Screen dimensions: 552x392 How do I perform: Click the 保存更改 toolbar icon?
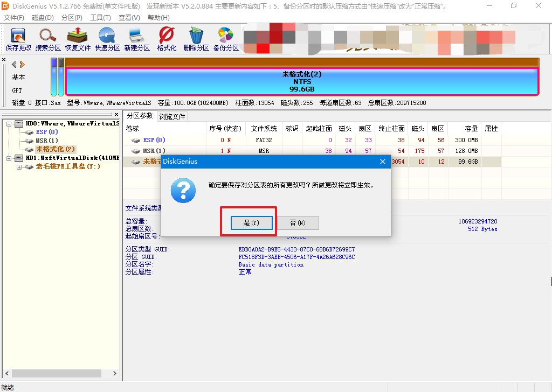click(x=18, y=39)
